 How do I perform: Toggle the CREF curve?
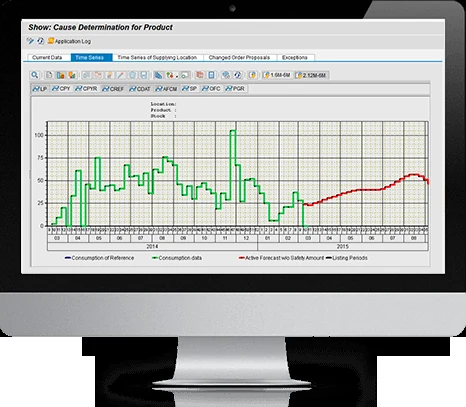click(113, 89)
